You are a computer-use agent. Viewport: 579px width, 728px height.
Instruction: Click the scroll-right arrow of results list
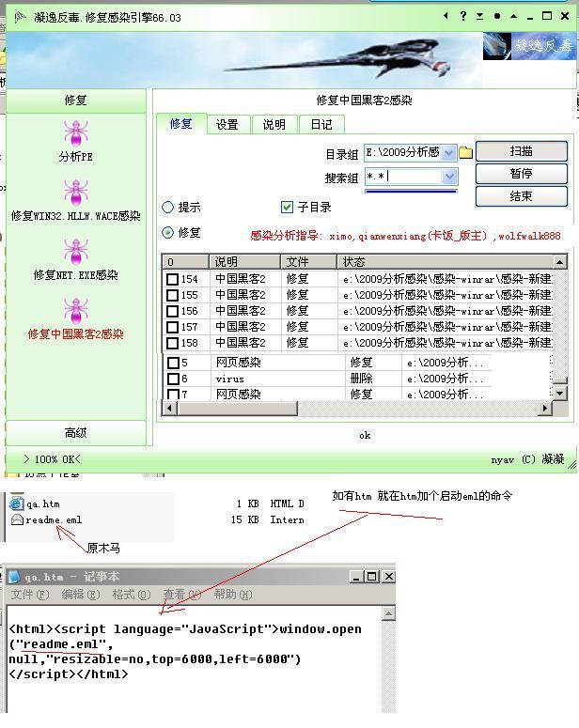[x=545, y=409]
